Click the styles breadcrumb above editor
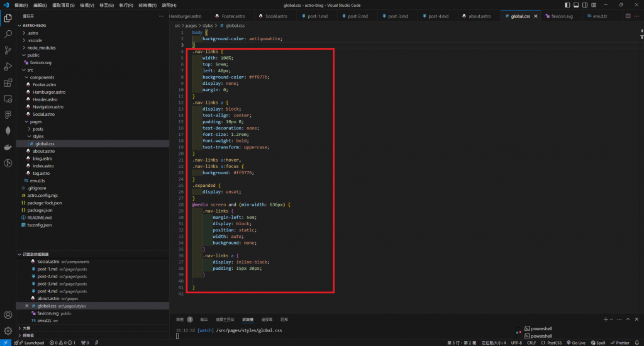This screenshot has height=346, width=644. pos(208,25)
